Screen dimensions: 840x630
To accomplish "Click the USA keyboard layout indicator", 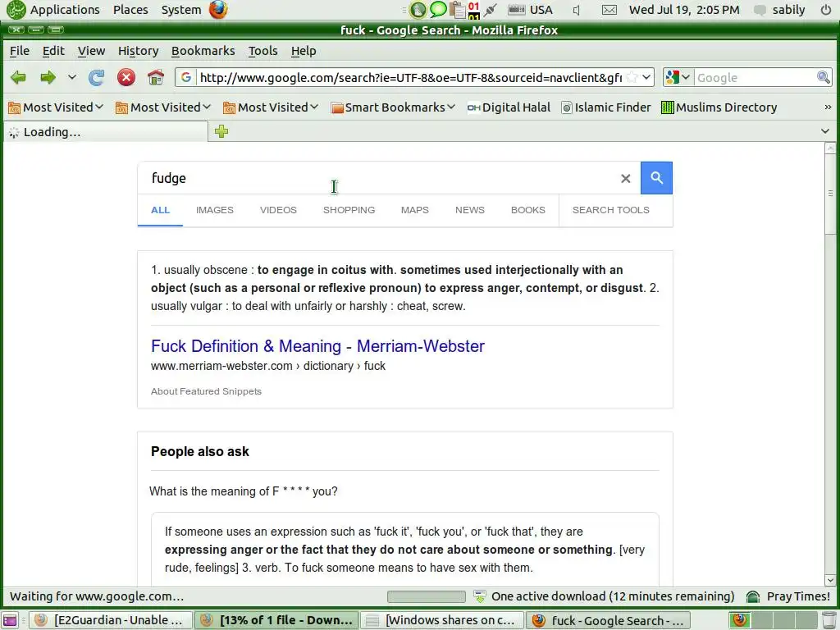I will [x=531, y=10].
